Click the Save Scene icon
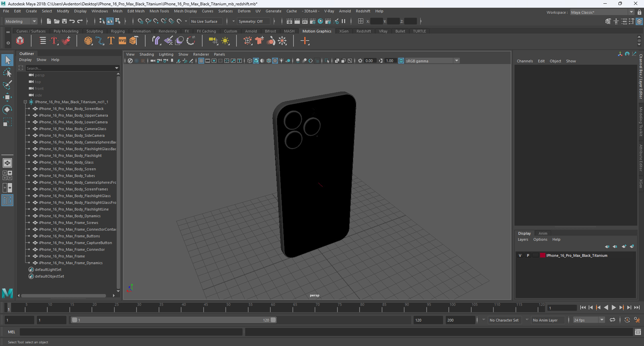The height and width of the screenshot is (346, 644). tap(64, 21)
